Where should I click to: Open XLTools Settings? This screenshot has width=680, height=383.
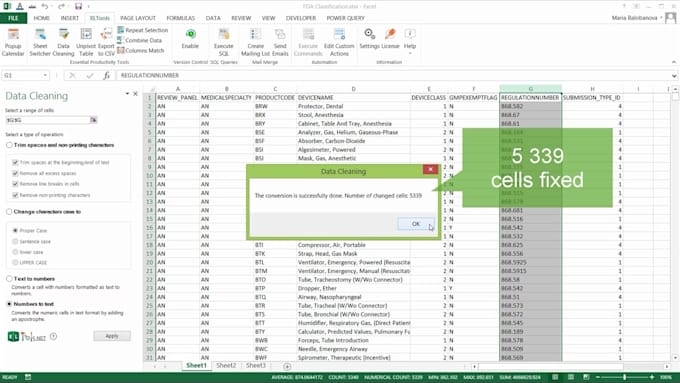(369, 39)
